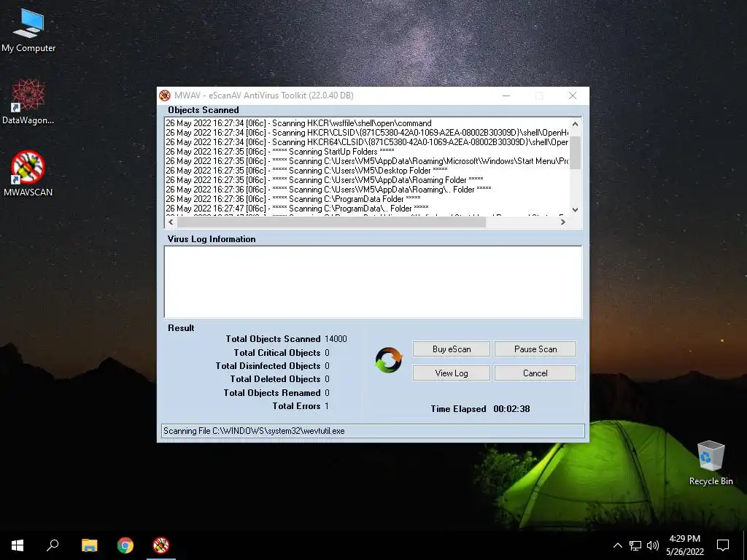The height and width of the screenshot is (560, 747).
Task: Select log line Scanning C:\Users\VM5\Desktop Folder
Action: [307, 171]
